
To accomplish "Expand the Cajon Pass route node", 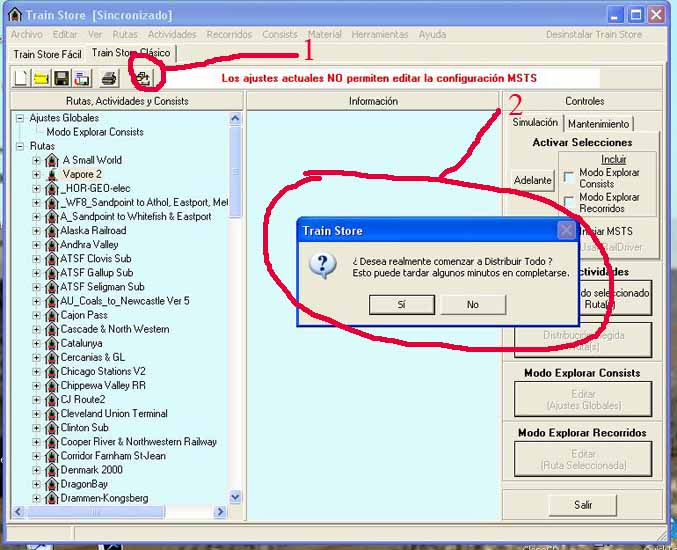I will (x=37, y=315).
